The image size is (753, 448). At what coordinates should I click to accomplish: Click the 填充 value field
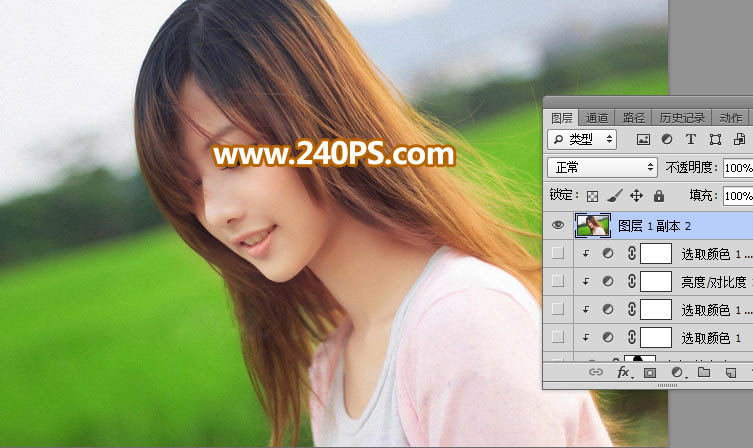(x=738, y=195)
